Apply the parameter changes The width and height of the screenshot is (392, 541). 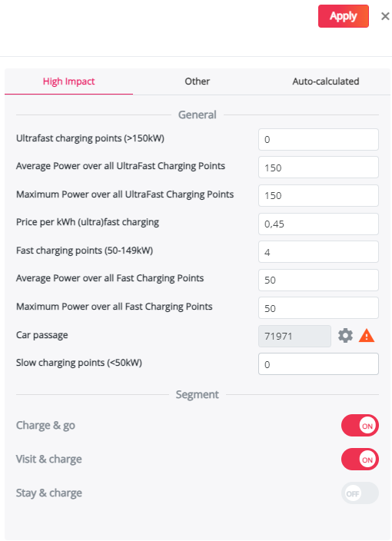pos(344,16)
